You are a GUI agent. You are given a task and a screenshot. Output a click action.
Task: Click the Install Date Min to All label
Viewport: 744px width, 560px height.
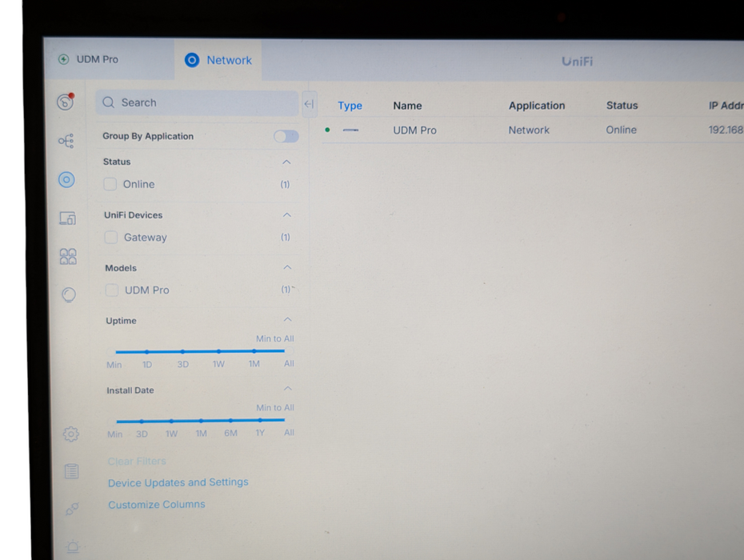275,408
